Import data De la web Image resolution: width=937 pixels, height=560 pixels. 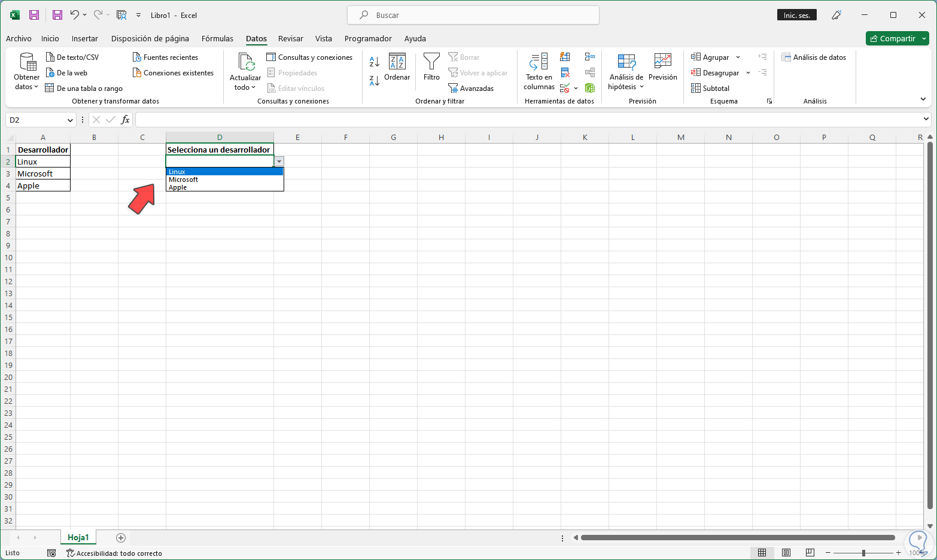click(x=66, y=73)
